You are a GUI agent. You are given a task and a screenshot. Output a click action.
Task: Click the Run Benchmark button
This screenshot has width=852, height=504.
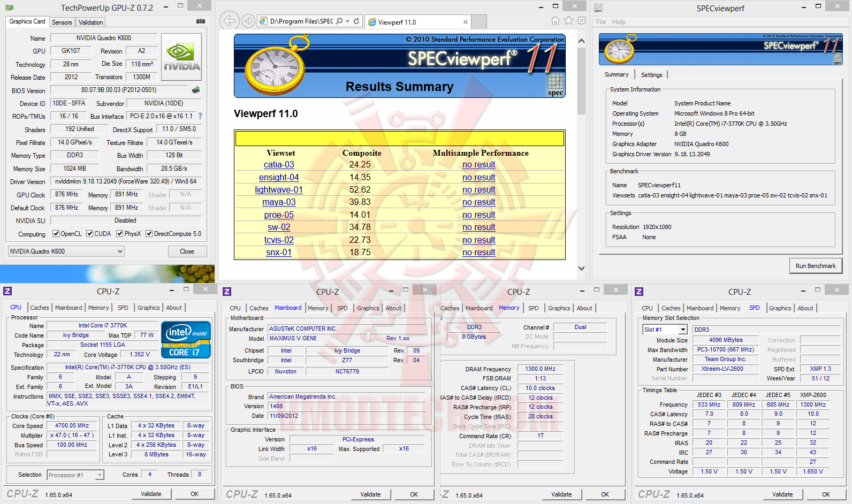point(816,266)
